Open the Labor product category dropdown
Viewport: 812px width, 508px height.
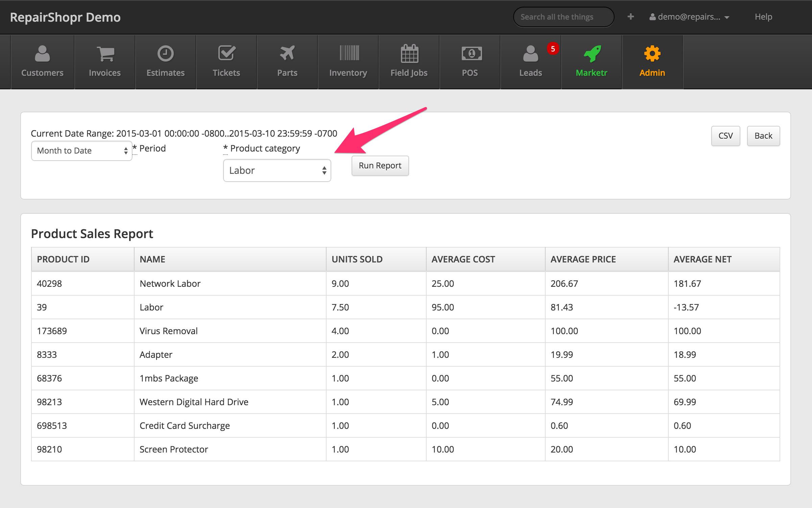pos(277,170)
